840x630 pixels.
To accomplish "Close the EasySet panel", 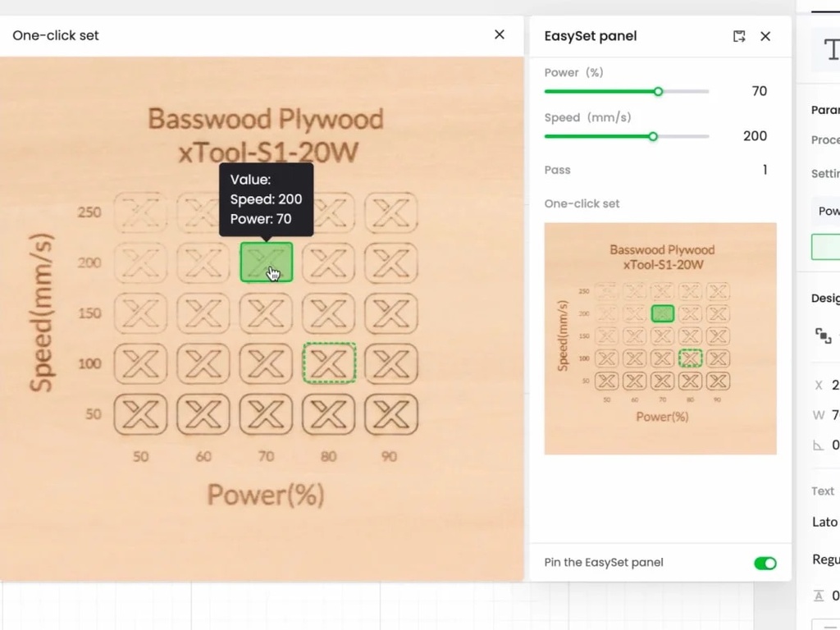I will [x=765, y=36].
